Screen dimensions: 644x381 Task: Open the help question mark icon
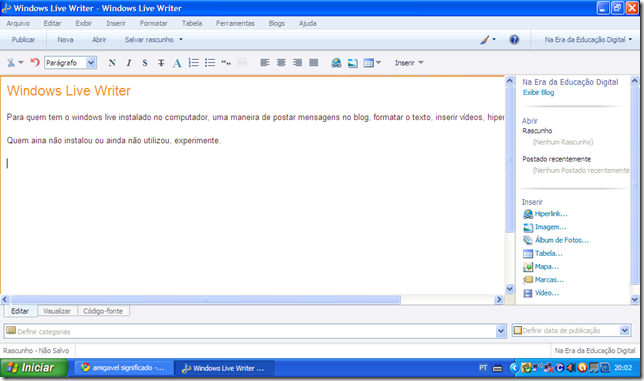514,40
